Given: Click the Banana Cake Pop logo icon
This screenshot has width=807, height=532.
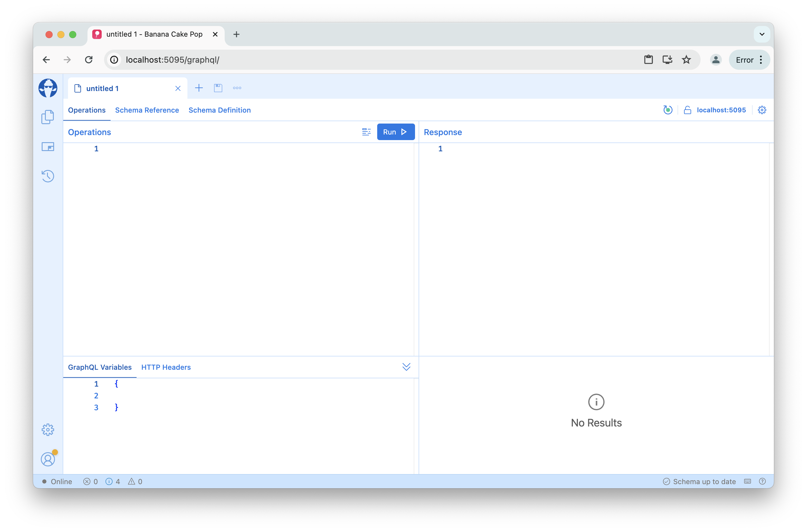Looking at the screenshot, I should [48, 88].
